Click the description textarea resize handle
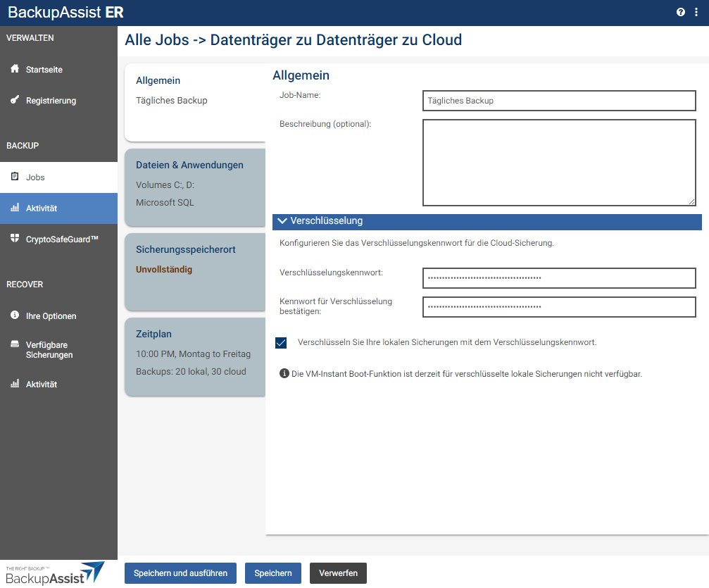The width and height of the screenshot is (709, 588). (692, 201)
